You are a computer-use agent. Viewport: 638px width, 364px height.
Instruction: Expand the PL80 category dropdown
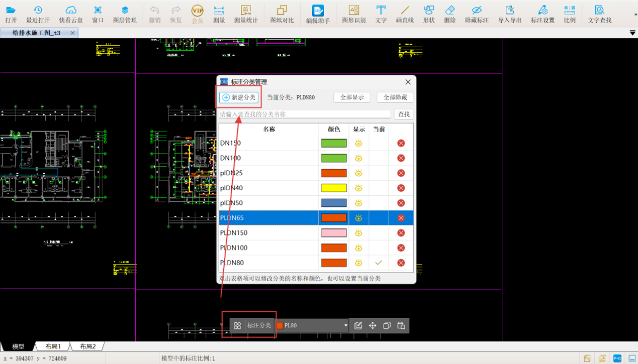[x=345, y=326]
